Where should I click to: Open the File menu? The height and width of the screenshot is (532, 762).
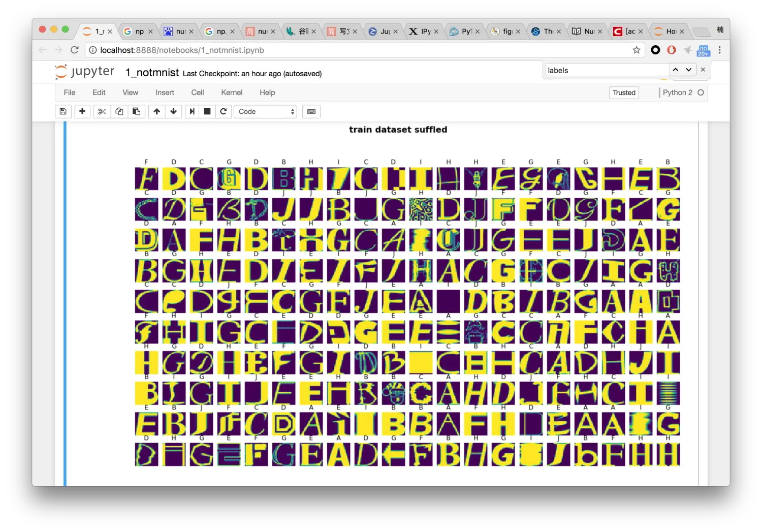click(70, 92)
